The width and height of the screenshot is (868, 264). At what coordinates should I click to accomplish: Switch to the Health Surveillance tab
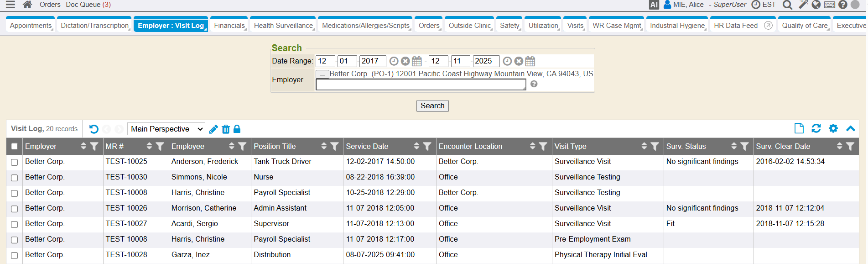283,26
